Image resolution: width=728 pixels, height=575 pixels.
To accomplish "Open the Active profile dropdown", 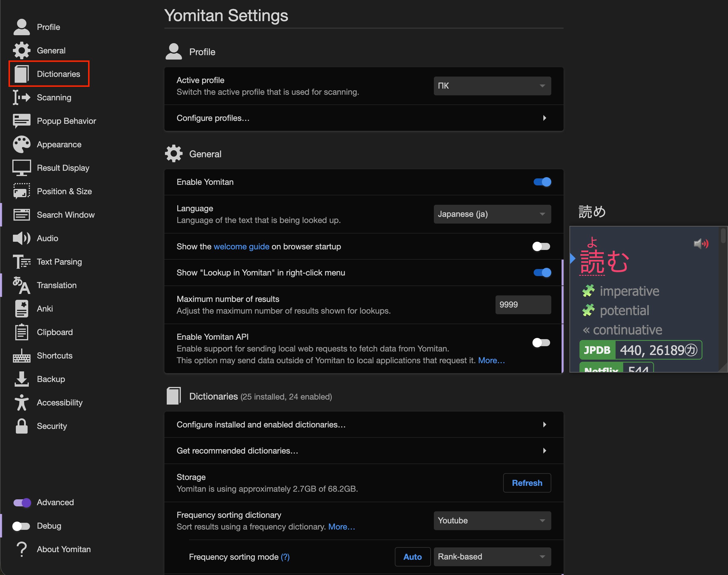I will click(492, 86).
